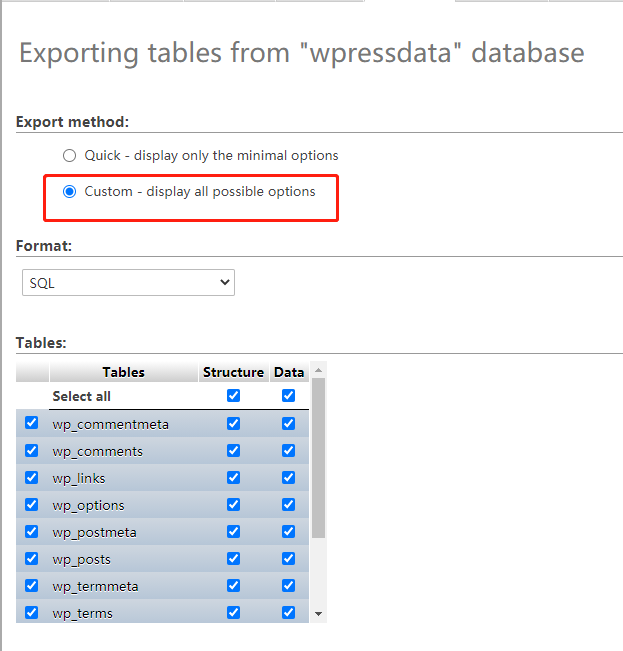Toggle Select all Data checkbox

point(289,396)
